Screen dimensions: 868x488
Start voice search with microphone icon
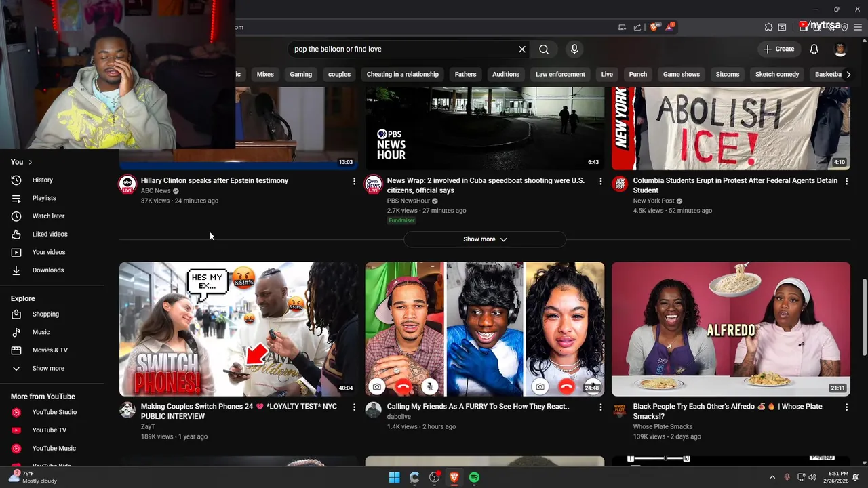574,49
